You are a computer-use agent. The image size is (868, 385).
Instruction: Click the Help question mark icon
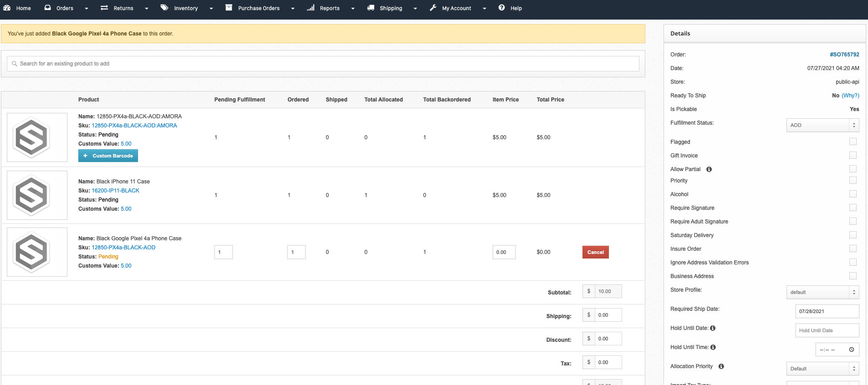tap(501, 8)
